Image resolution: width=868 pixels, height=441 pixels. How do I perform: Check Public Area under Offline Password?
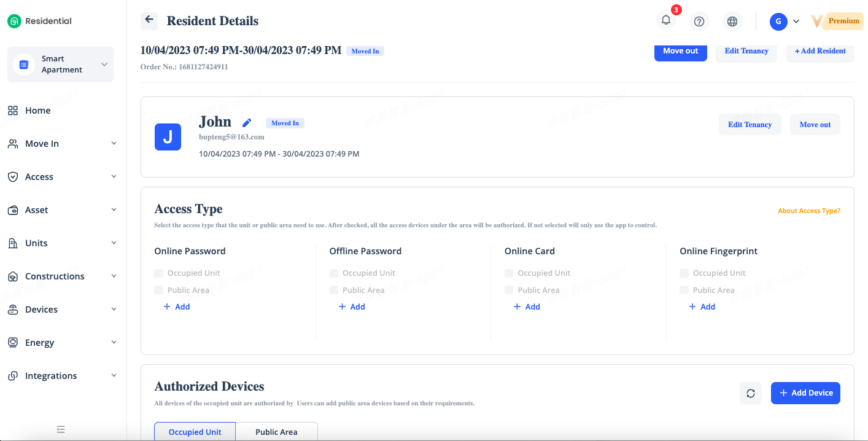pyautogui.click(x=334, y=290)
